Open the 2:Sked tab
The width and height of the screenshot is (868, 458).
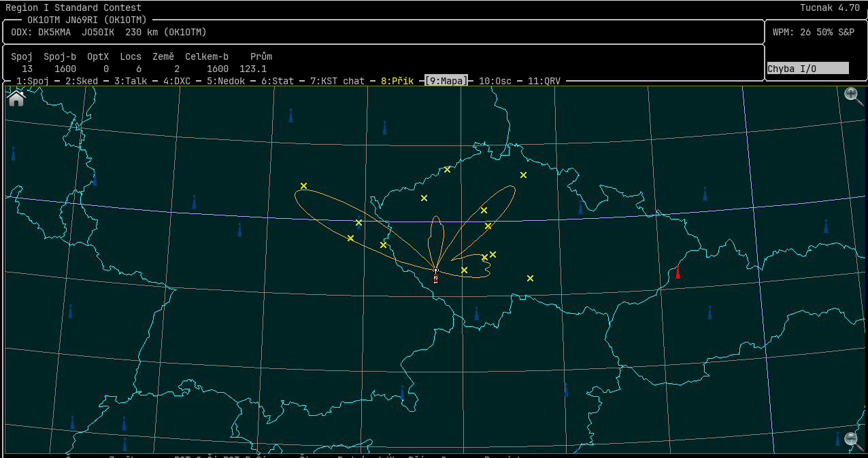82,81
